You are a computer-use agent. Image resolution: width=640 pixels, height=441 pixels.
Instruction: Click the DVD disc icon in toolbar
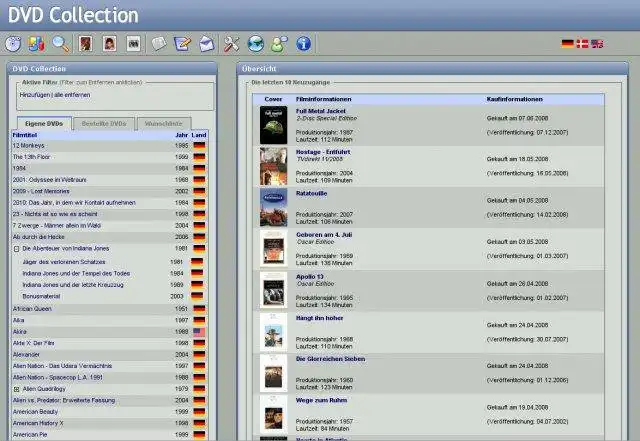pyautogui.click(x=13, y=44)
